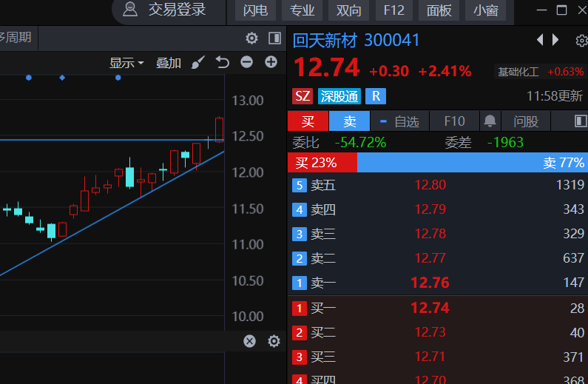
Task: Select the 卖四 price 12.79
Action: tap(430, 209)
